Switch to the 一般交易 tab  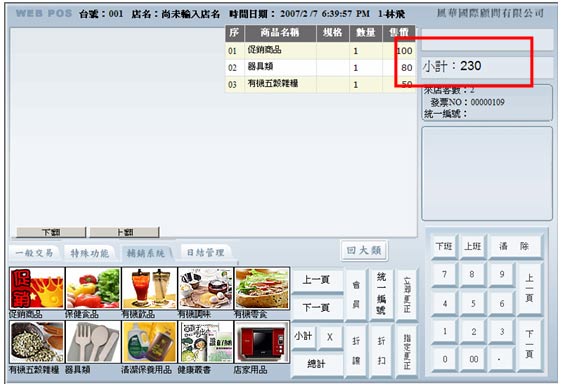point(34,253)
